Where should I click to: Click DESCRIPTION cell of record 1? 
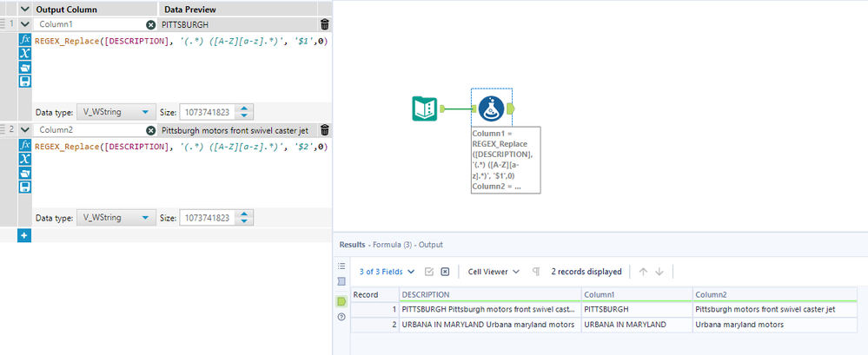tap(490, 310)
